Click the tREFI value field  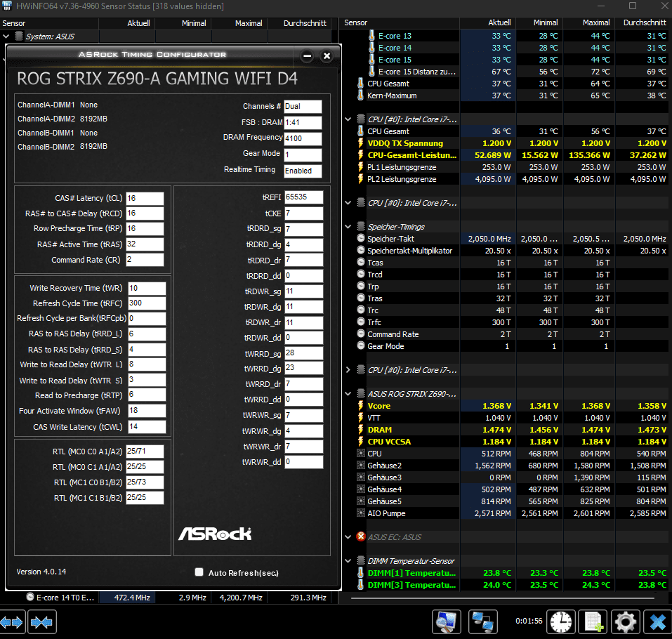click(x=303, y=197)
